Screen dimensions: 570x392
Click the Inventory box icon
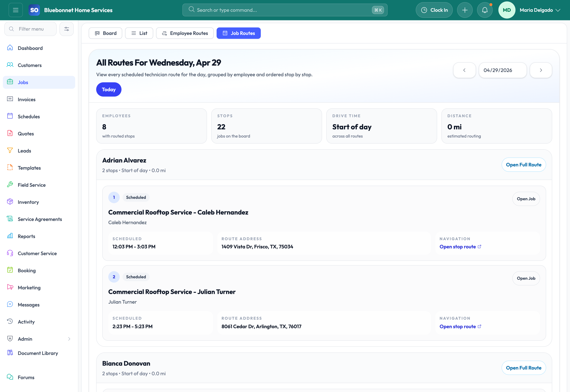[10, 202]
